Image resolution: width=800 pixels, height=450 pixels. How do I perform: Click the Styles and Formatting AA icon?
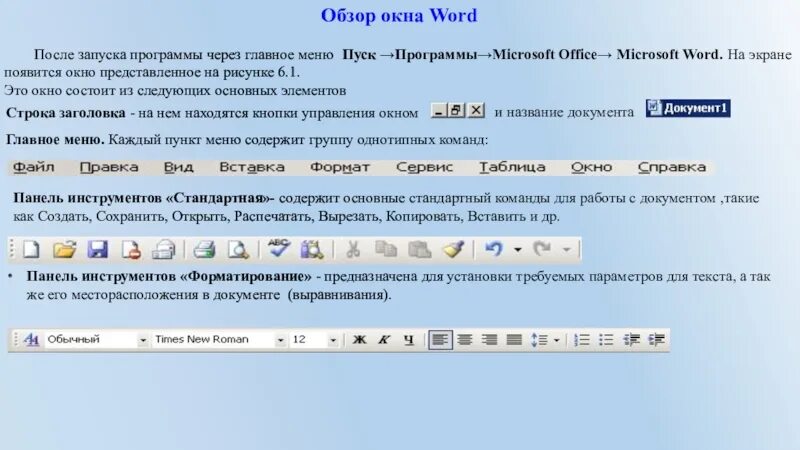[31, 339]
